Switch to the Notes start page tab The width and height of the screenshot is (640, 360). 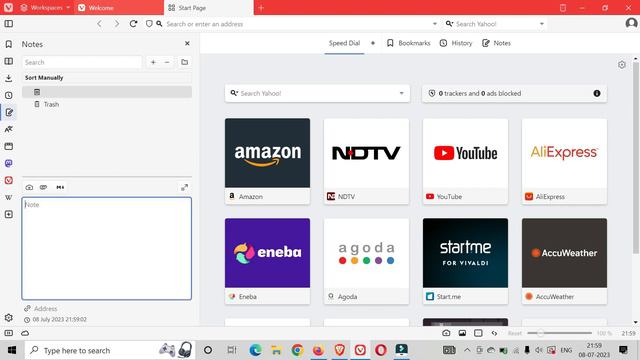click(496, 43)
